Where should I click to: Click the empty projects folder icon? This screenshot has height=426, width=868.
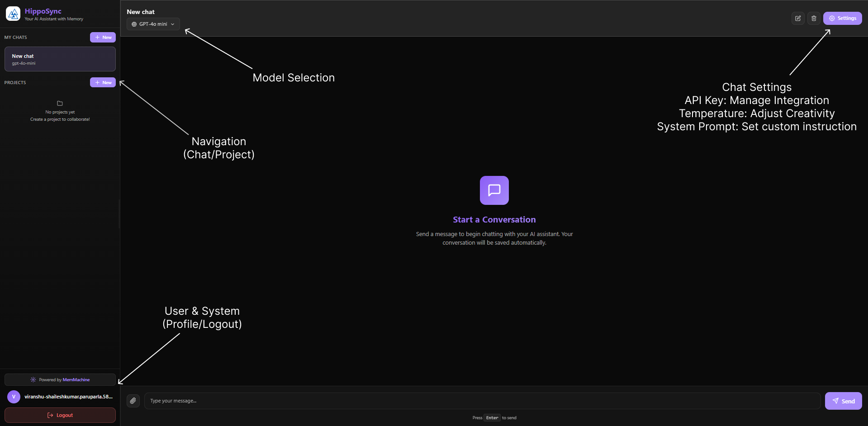click(60, 104)
